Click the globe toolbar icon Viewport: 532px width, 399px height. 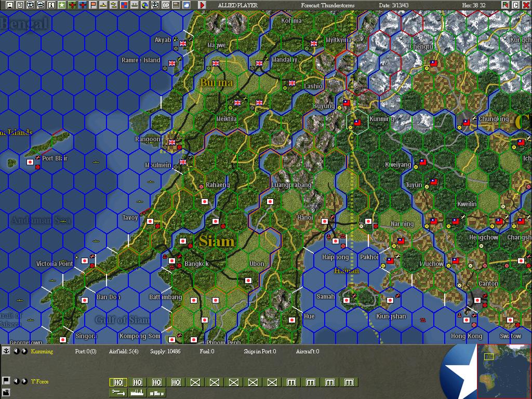click(145, 5)
